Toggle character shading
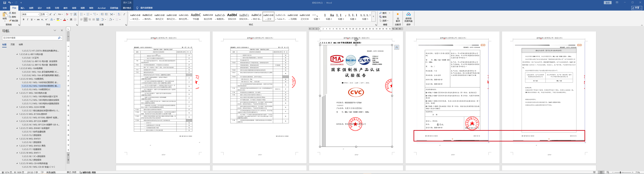 pyautogui.click(x=71, y=19)
